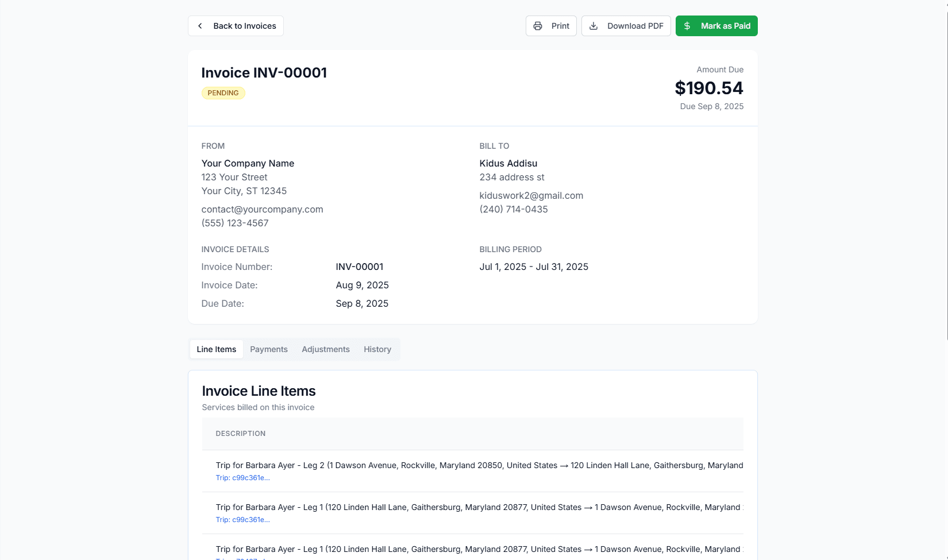Click the Back to Invoices button
948x560 pixels.
[236, 26]
